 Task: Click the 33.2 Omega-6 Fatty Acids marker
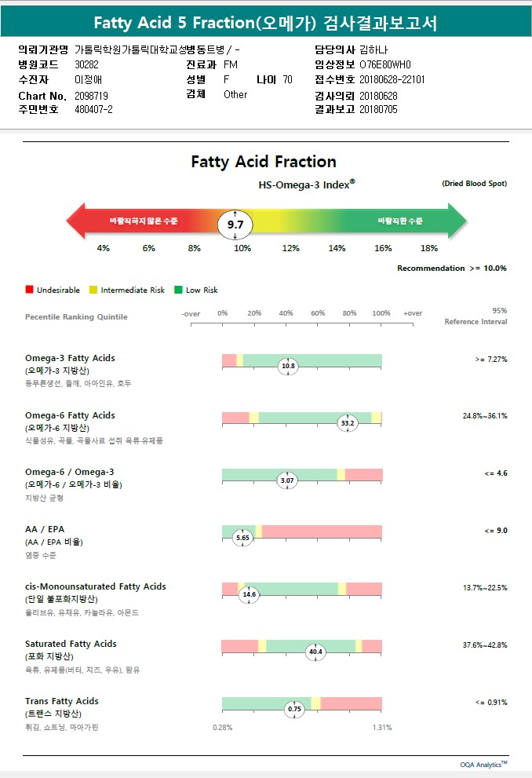(348, 423)
